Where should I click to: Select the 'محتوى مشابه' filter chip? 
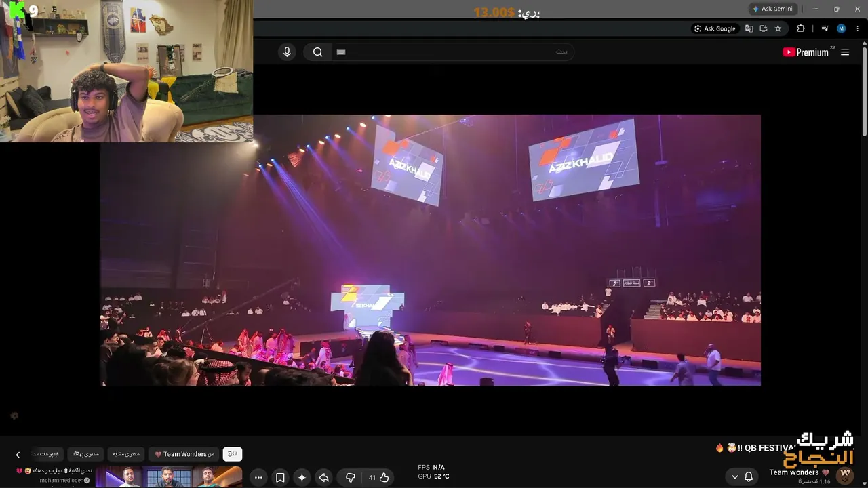(x=126, y=454)
